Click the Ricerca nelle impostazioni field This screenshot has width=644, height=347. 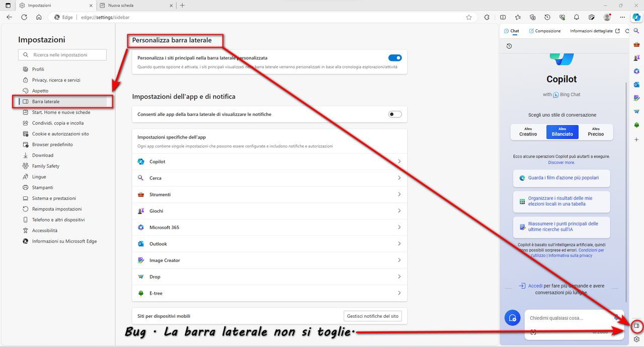[62, 55]
